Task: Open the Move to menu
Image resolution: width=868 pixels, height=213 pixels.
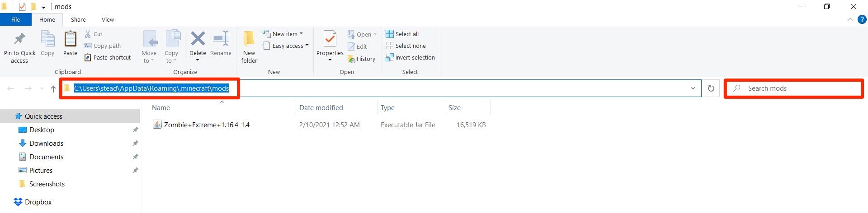Action: 149,47
